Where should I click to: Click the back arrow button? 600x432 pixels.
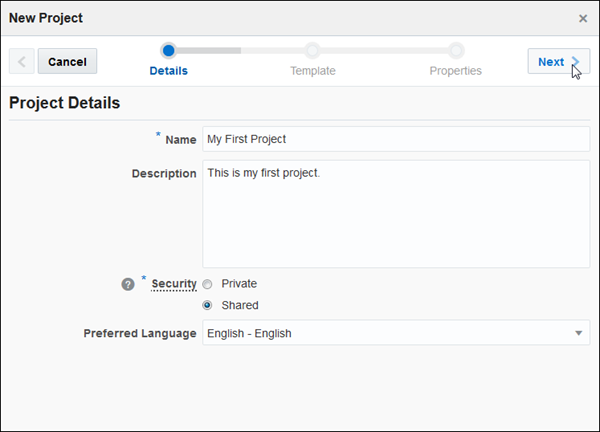coord(22,61)
